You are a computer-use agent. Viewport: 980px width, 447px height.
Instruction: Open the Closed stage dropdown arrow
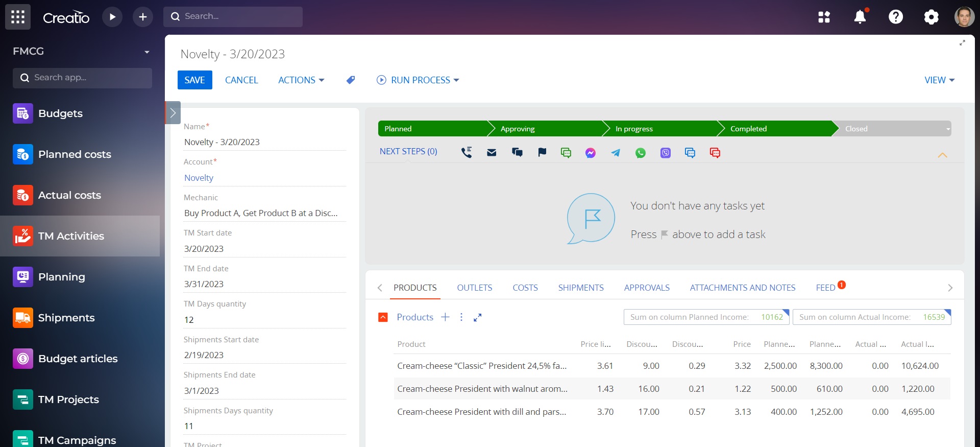point(948,129)
